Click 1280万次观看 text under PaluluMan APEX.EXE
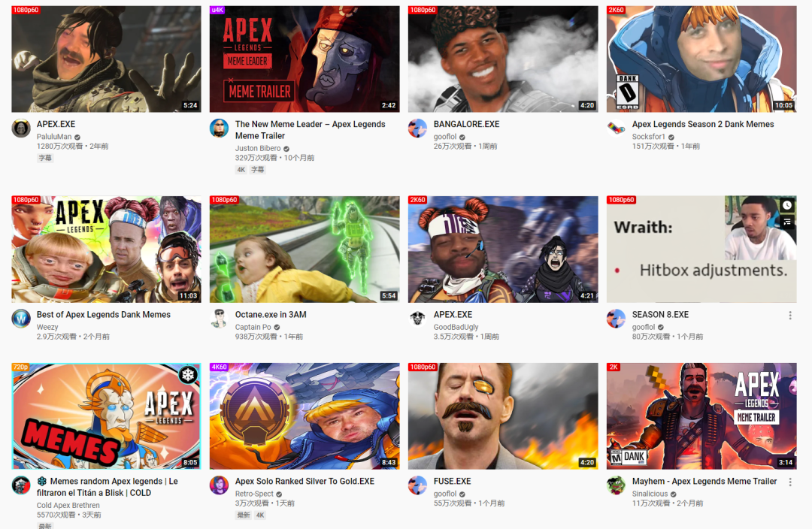 coord(59,146)
